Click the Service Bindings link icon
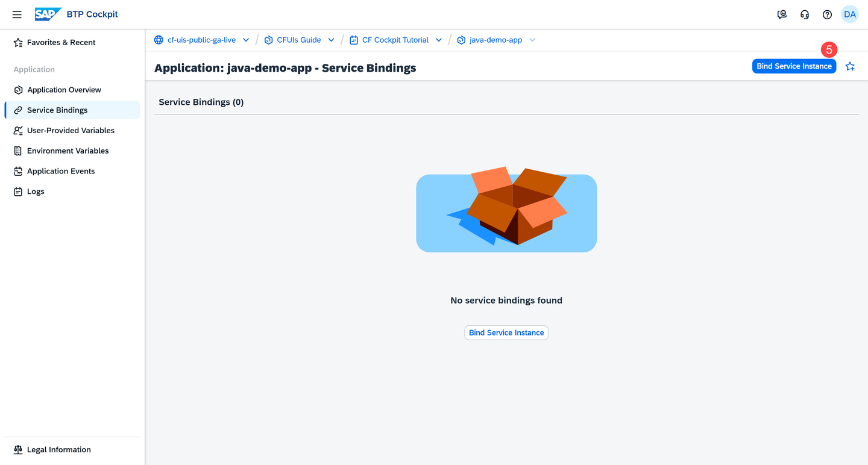Viewport: 868px width, 465px height. click(x=18, y=110)
